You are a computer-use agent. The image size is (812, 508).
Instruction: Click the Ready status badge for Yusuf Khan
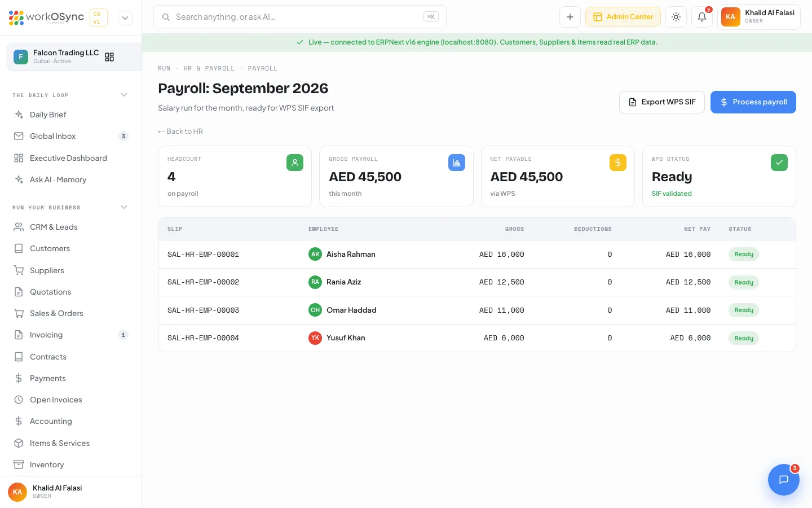(744, 338)
